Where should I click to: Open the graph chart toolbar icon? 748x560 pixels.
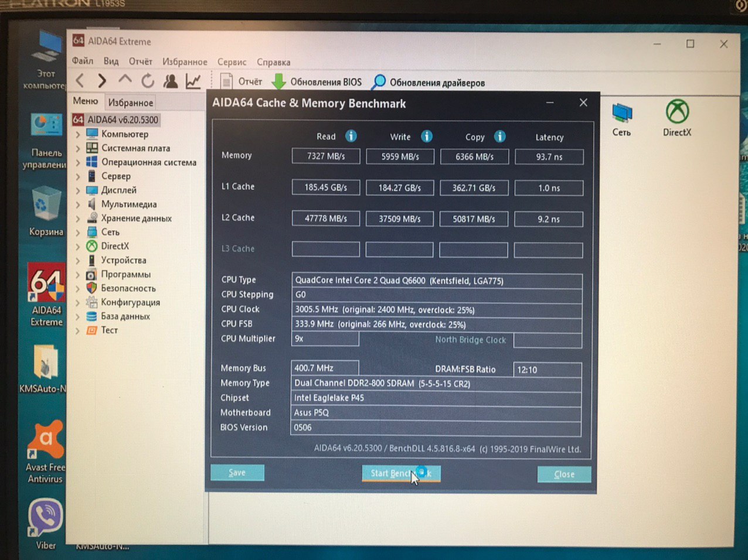coord(193,81)
